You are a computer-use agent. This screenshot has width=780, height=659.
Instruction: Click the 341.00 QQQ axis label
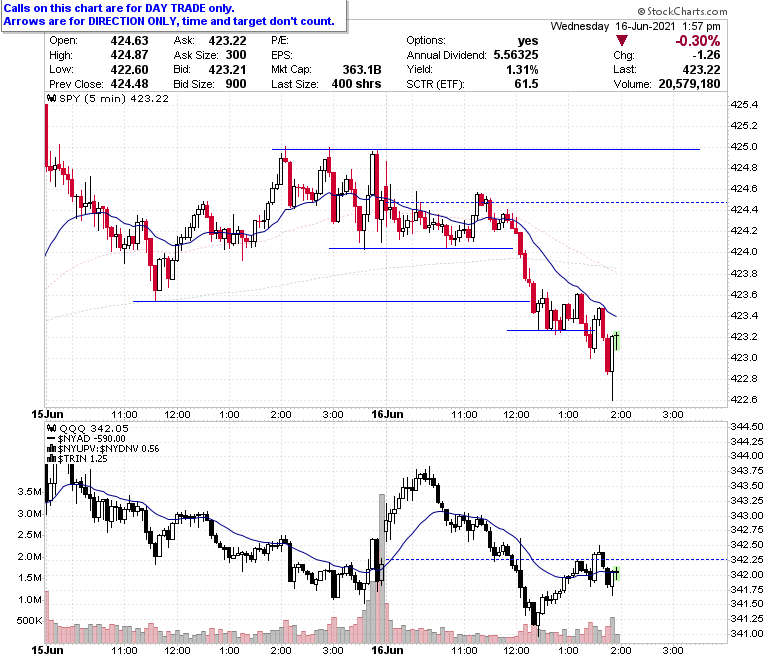click(747, 633)
